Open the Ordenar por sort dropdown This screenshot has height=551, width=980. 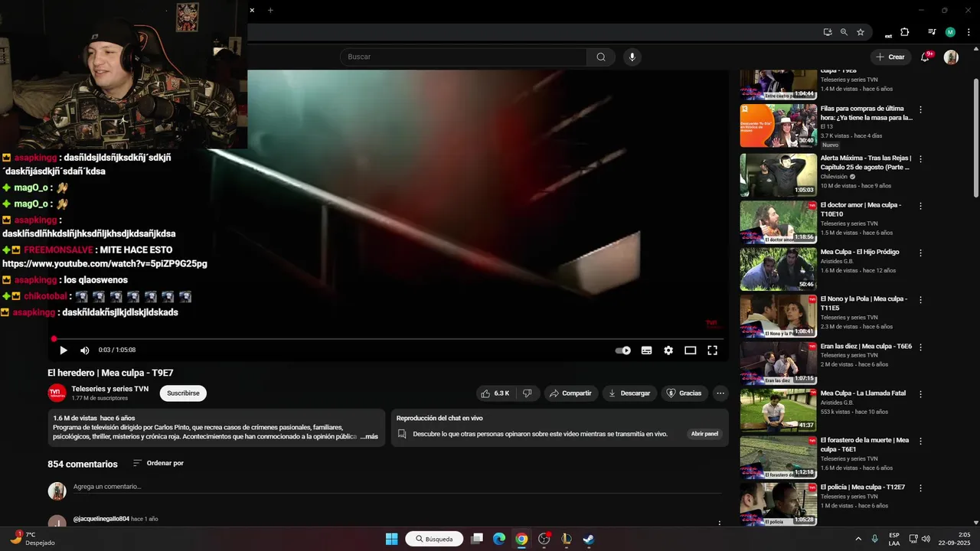158,463
